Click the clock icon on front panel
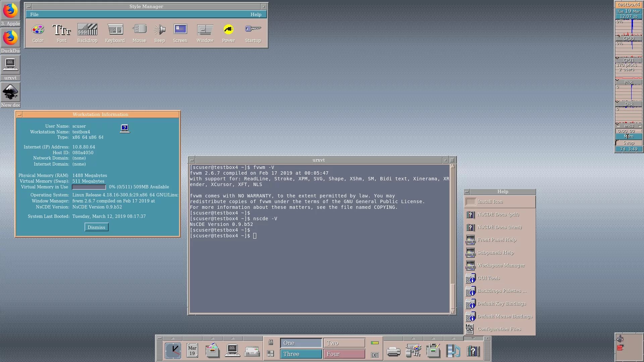The height and width of the screenshot is (362, 644). [x=173, y=351]
